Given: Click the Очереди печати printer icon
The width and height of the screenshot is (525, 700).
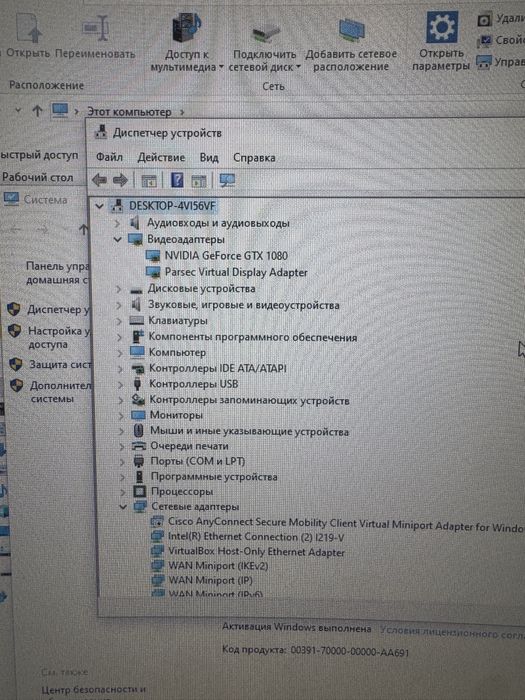Looking at the screenshot, I should 139,446.
